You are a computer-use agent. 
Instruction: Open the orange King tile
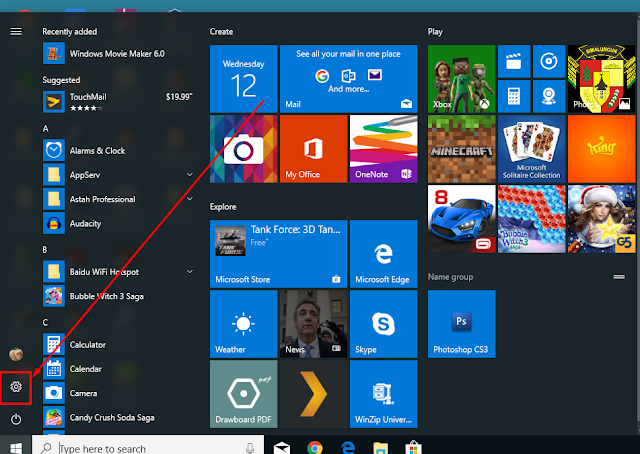tap(602, 149)
